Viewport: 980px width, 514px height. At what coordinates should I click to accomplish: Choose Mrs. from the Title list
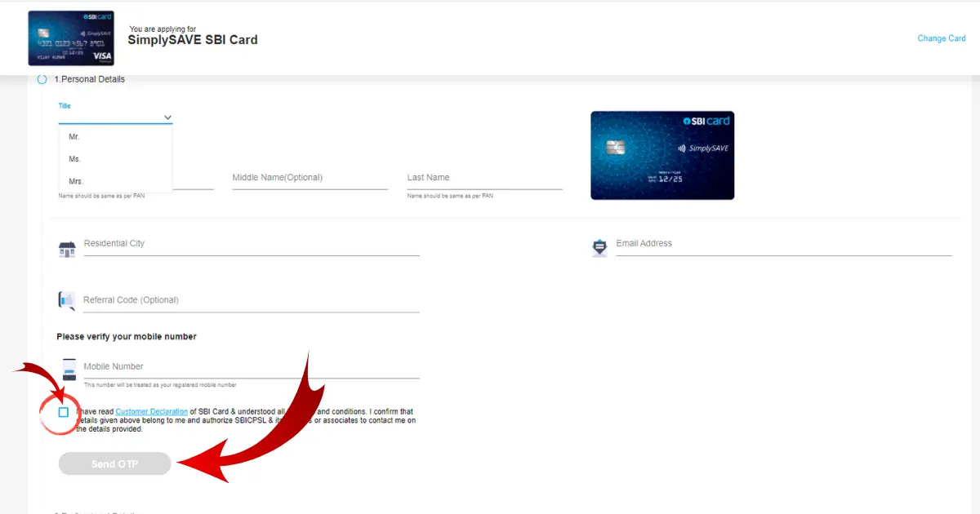click(x=76, y=181)
